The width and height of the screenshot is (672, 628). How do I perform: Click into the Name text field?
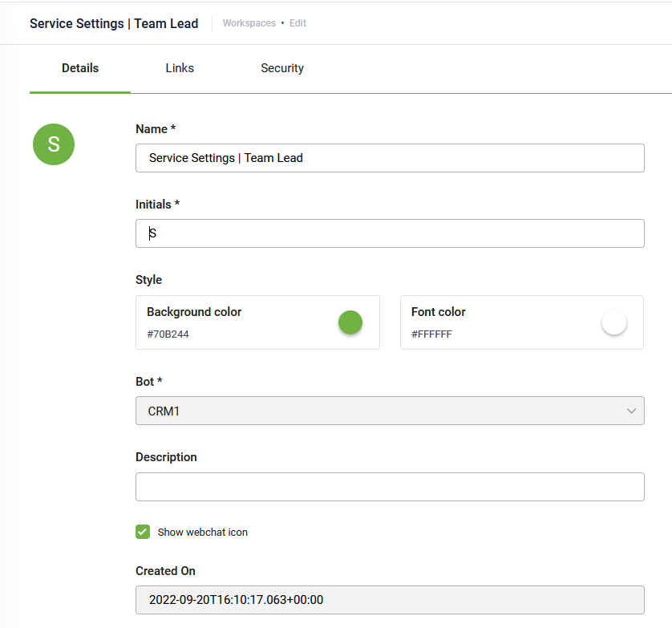click(x=390, y=158)
